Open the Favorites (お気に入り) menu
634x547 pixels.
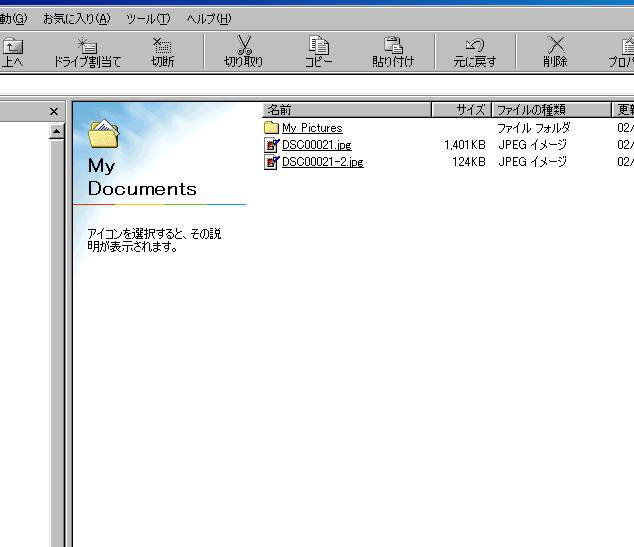[76, 19]
